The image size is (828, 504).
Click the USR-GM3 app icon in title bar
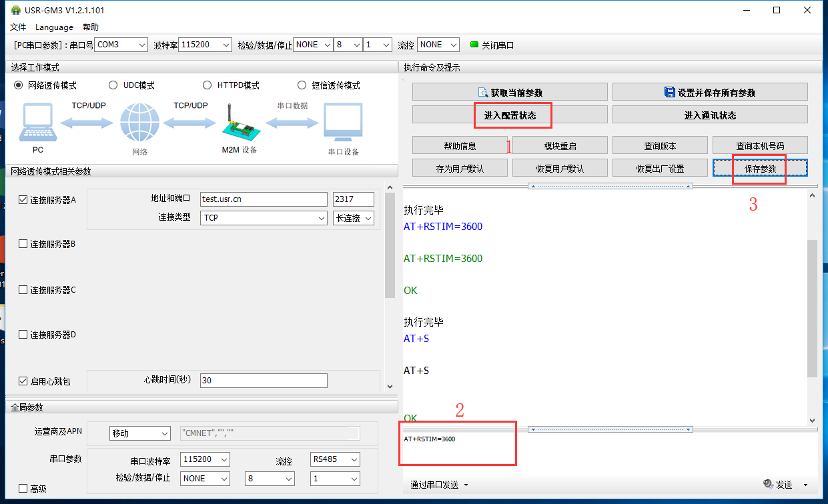click(x=15, y=10)
